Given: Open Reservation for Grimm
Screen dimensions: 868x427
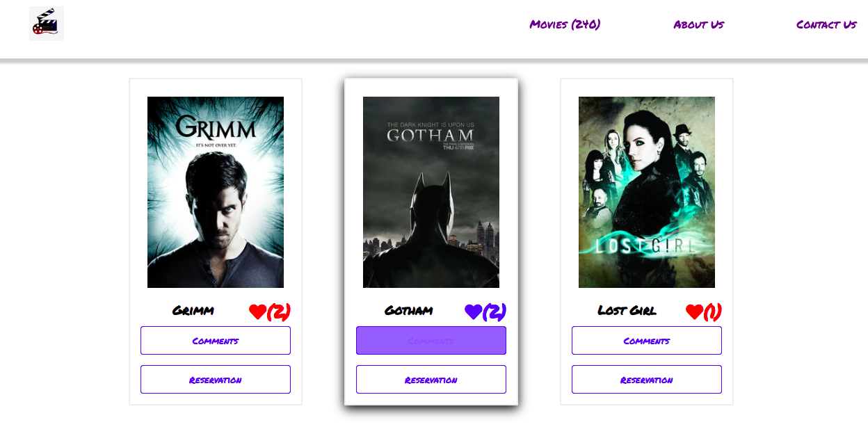Looking at the screenshot, I should tap(216, 380).
